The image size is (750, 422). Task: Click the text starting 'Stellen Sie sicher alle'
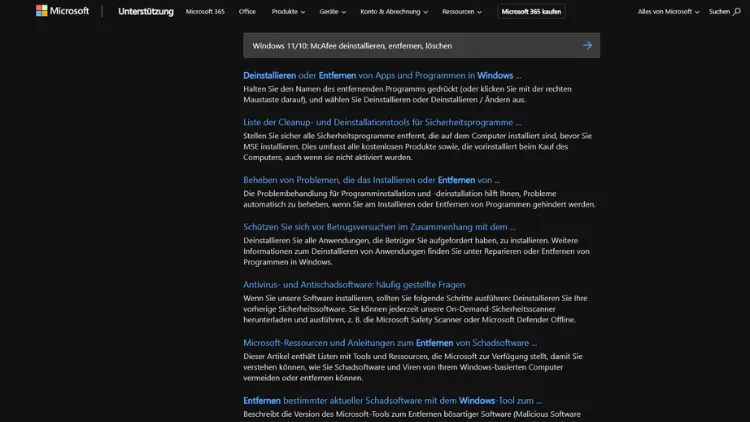pyautogui.click(x=418, y=146)
